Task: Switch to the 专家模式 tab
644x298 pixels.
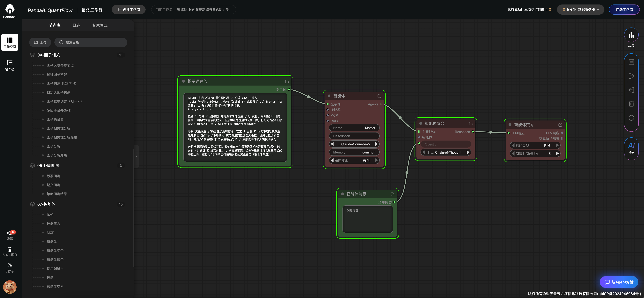Action: [99, 25]
